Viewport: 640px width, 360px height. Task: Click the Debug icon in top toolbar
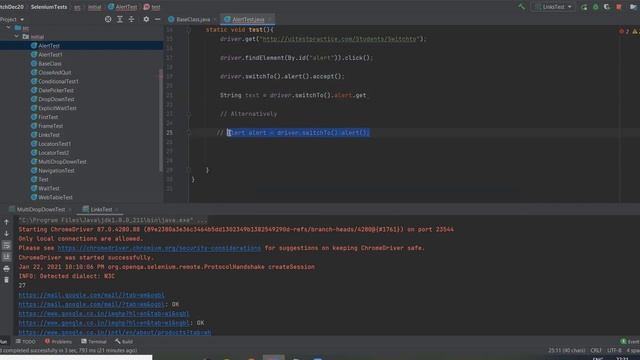click(596, 7)
